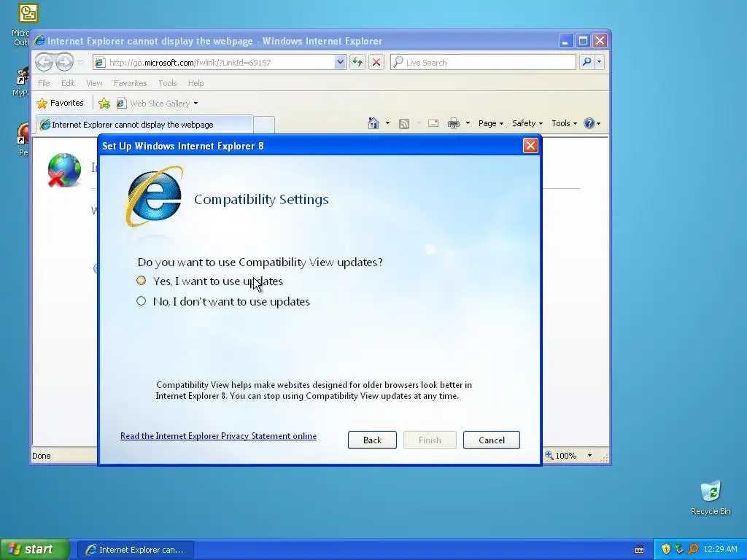Open the Tools menu in menu bar
747x560 pixels.
(x=167, y=83)
